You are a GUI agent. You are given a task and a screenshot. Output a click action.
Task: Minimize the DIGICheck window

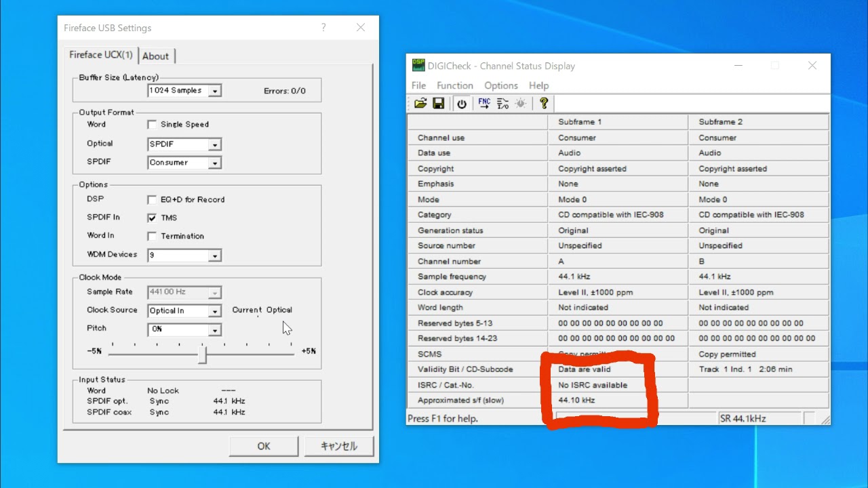coord(738,66)
